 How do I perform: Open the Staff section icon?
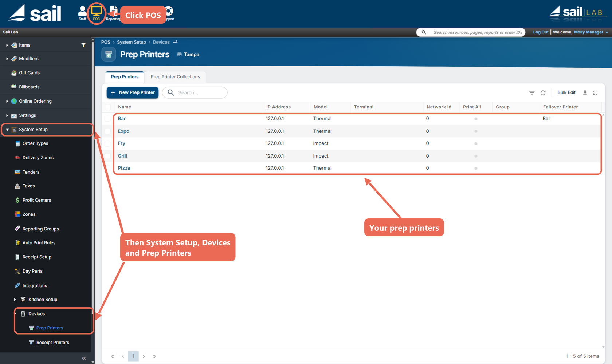click(82, 13)
